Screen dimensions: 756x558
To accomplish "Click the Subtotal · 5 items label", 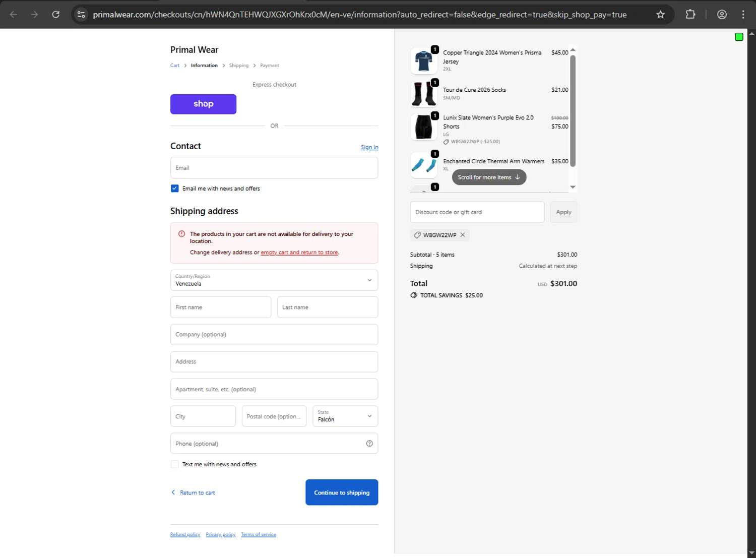I will pos(432,255).
